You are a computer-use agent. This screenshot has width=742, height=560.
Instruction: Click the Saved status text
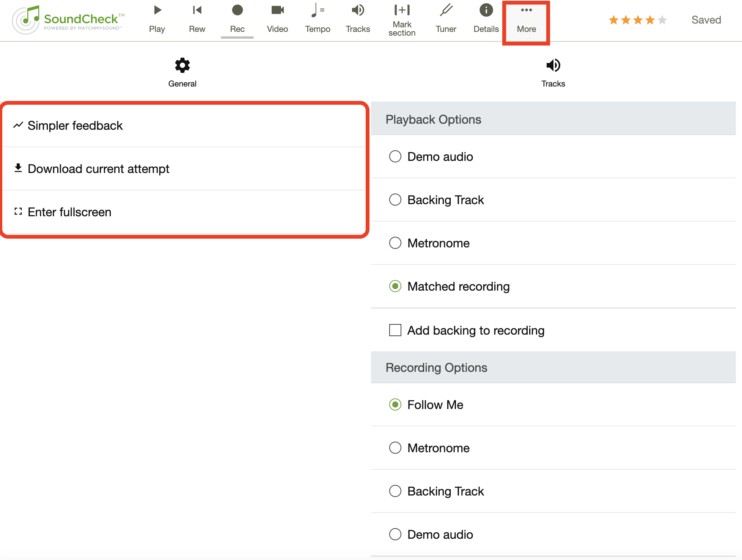coord(706,20)
